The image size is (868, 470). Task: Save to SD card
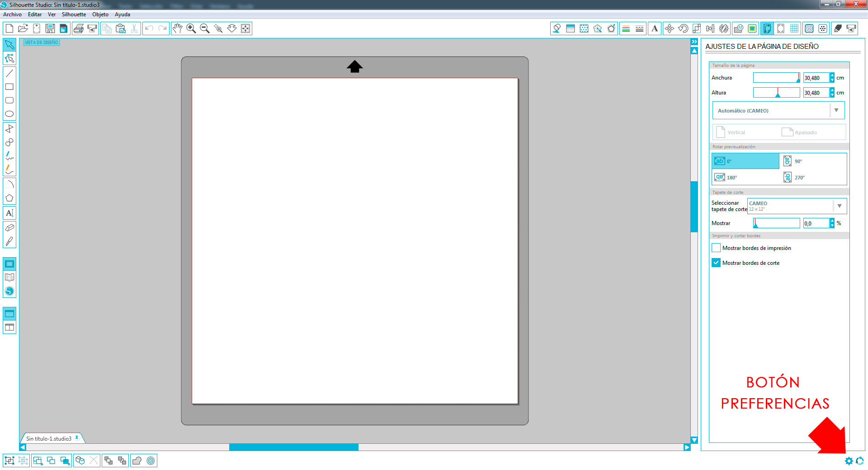(64, 28)
